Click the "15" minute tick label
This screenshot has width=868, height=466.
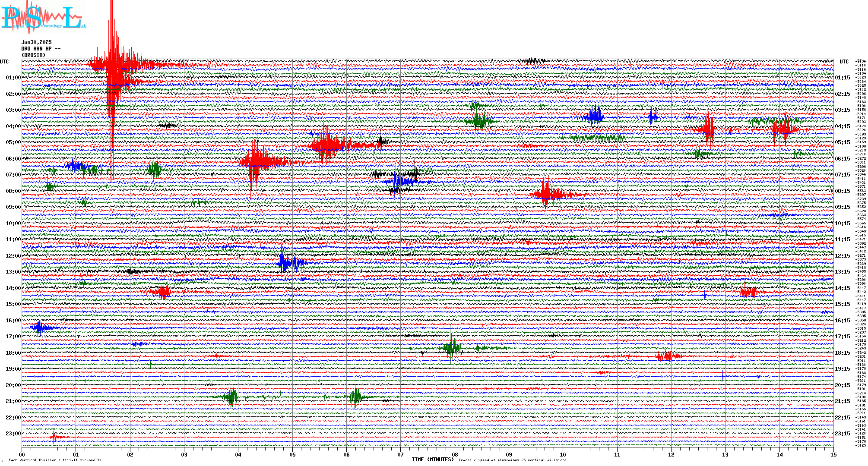833,454
